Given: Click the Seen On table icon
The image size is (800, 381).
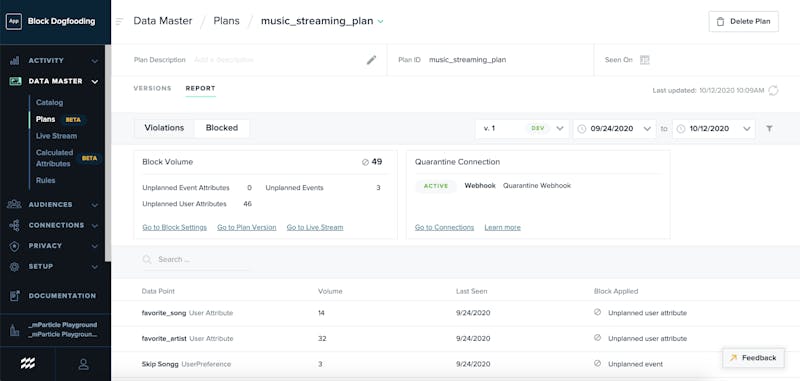Looking at the screenshot, I should (x=644, y=60).
